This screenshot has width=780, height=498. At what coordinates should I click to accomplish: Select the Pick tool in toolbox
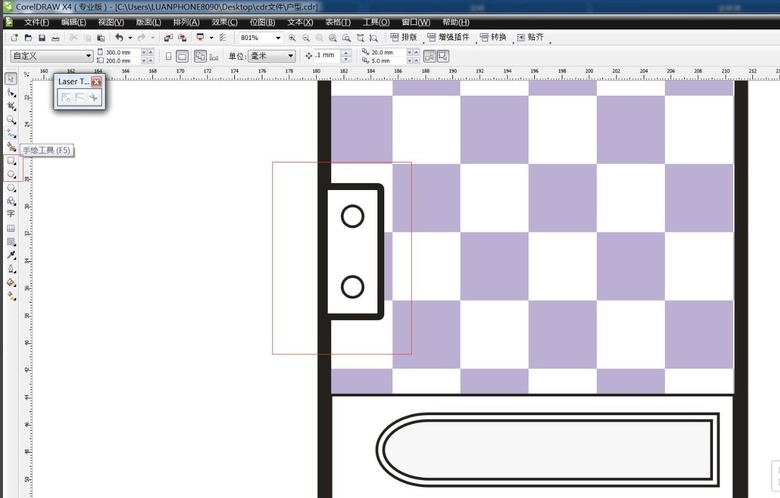coord(11,78)
